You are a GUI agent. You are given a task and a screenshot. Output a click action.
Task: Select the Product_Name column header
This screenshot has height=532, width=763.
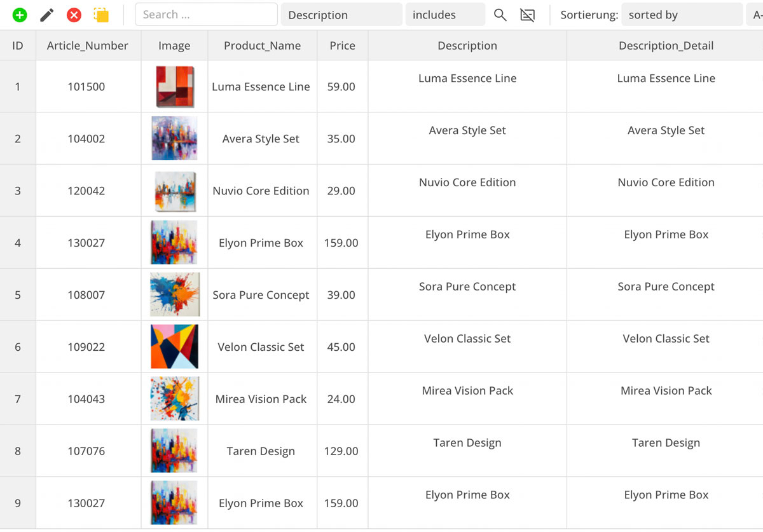click(262, 46)
